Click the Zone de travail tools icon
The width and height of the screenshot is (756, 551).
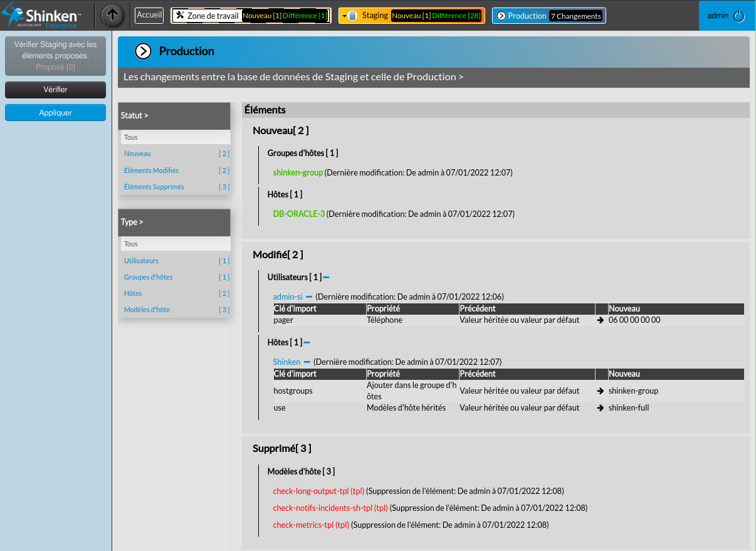point(179,16)
